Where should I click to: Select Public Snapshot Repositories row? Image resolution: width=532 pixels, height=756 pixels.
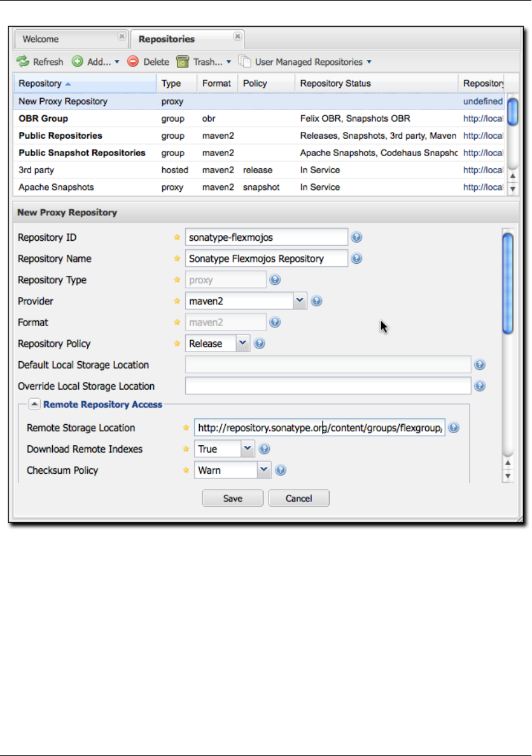[259, 153]
